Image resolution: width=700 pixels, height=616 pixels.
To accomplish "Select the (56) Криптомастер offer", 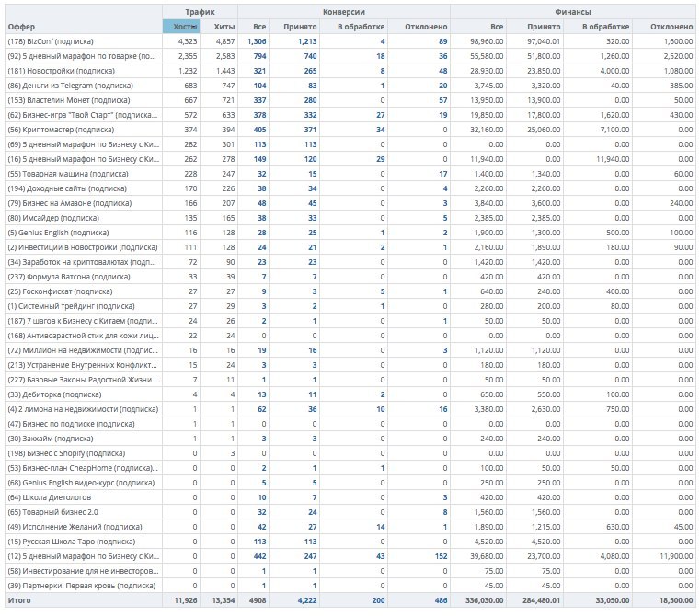I will 61,130.
